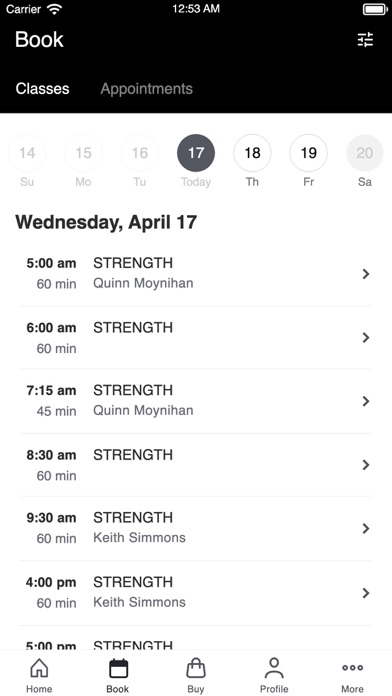Open the 6:00 am STRENGTH class
The width and height of the screenshot is (392, 696).
coord(196,338)
